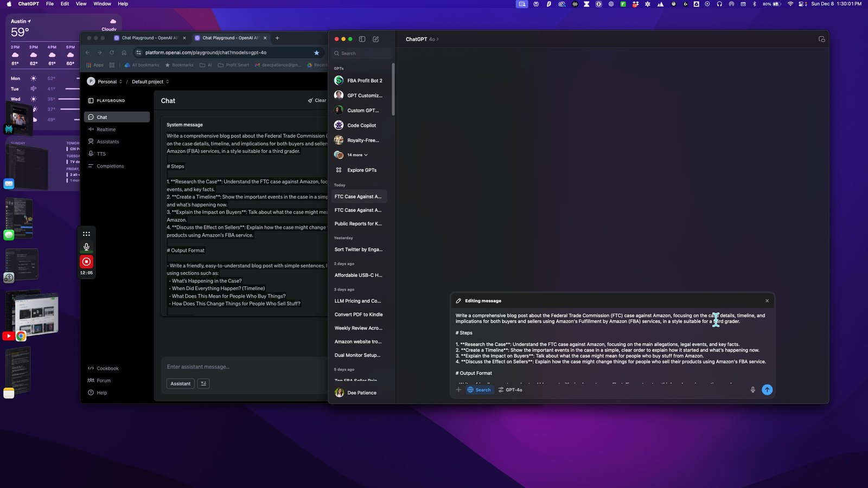868x488 pixels.
Task: Toggle the web Search option in message editor
Action: 479,390
